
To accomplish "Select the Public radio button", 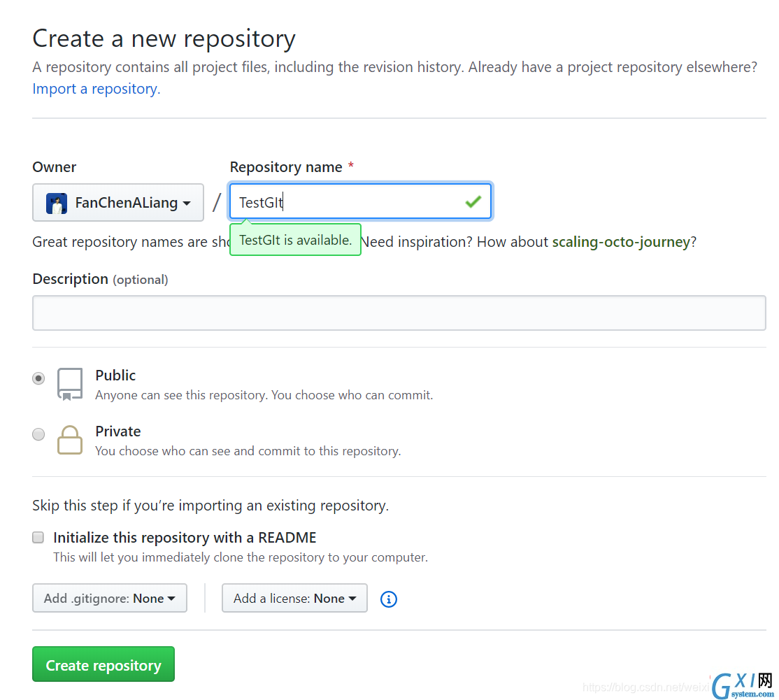I will pos(38,378).
